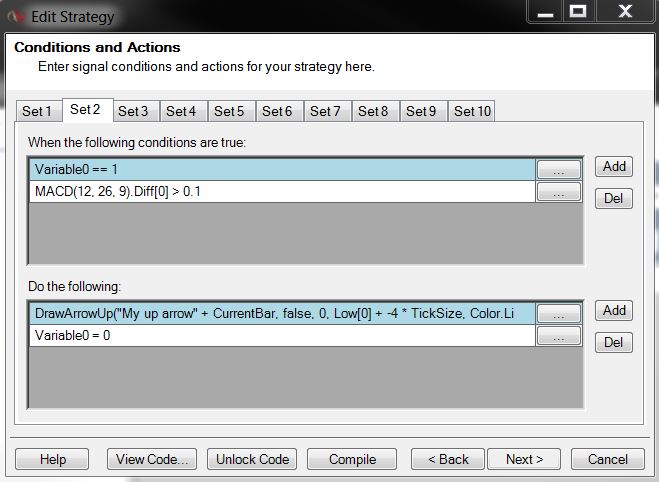Click the NinjaTrader app icon in title bar
The width and height of the screenshot is (659, 482).
pos(16,17)
